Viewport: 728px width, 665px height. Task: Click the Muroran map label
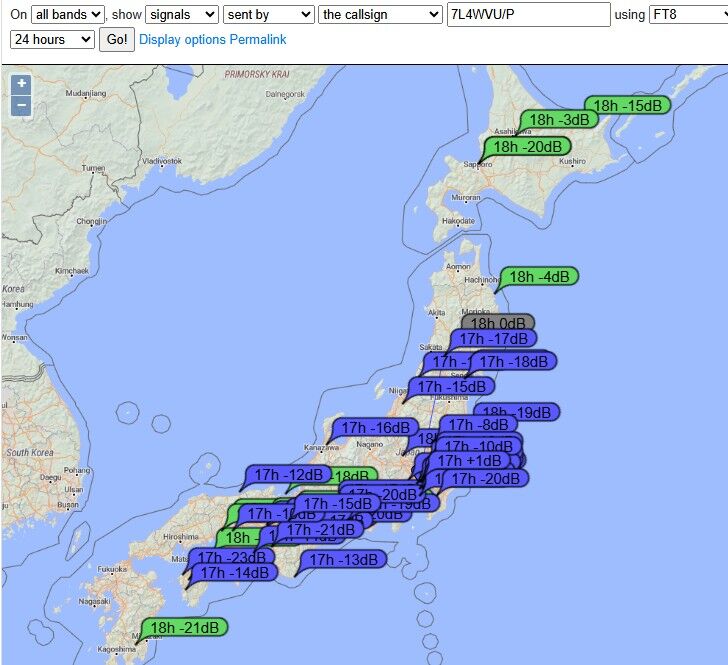click(x=466, y=197)
